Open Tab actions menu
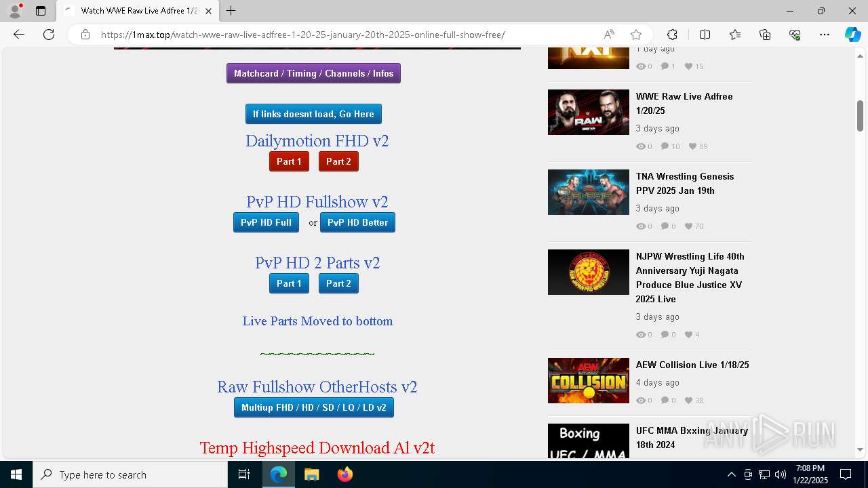The height and width of the screenshot is (488, 868). pos(41,11)
